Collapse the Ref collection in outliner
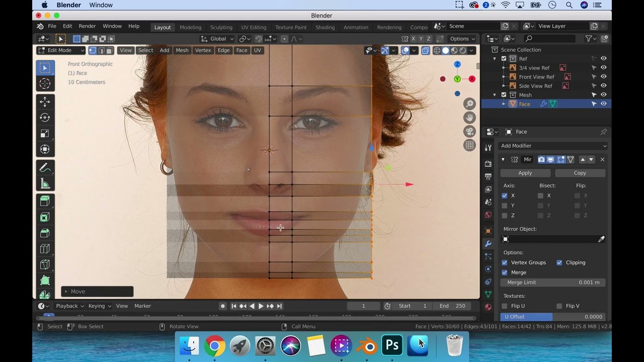 point(495,59)
